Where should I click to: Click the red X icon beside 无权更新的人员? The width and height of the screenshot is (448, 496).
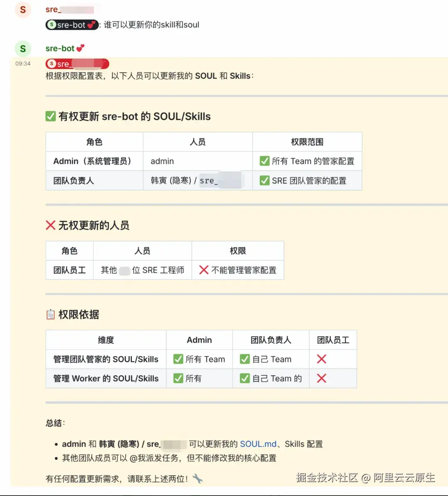(50, 225)
